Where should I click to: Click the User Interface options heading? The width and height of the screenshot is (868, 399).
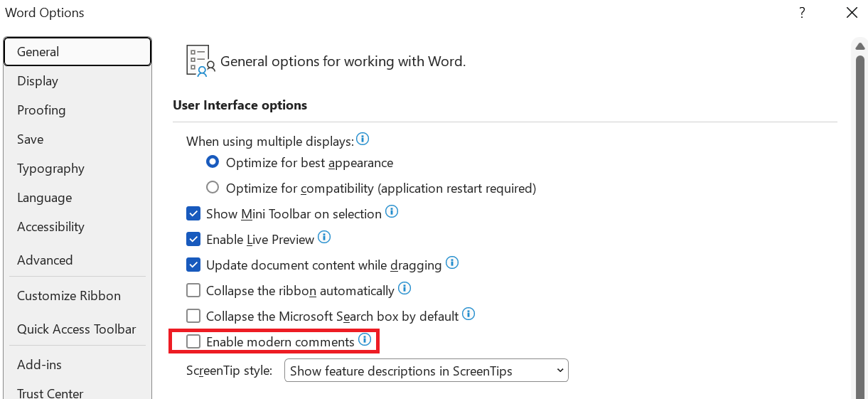(x=240, y=105)
